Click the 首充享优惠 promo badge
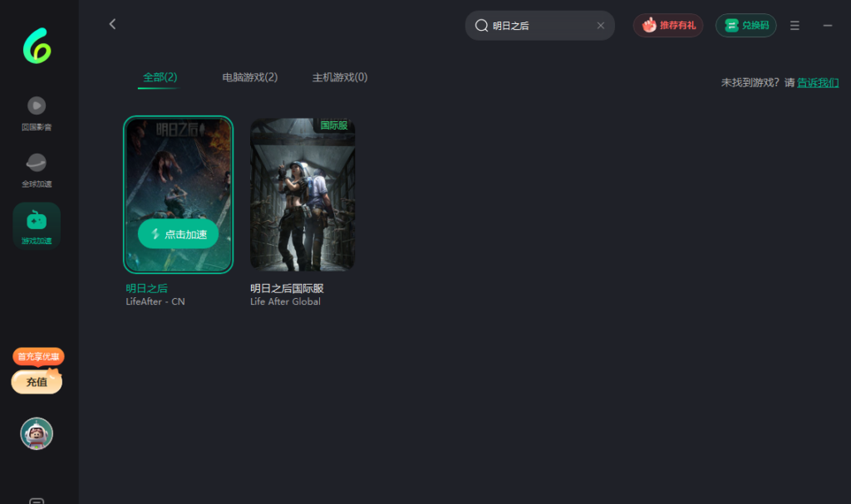This screenshot has width=851, height=504. tap(38, 356)
